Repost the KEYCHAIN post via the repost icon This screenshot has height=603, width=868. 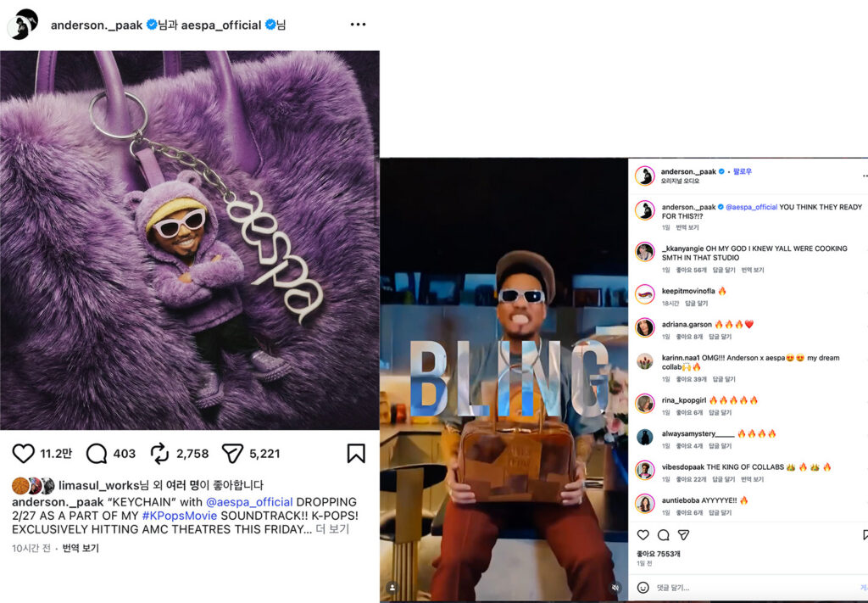tap(159, 454)
